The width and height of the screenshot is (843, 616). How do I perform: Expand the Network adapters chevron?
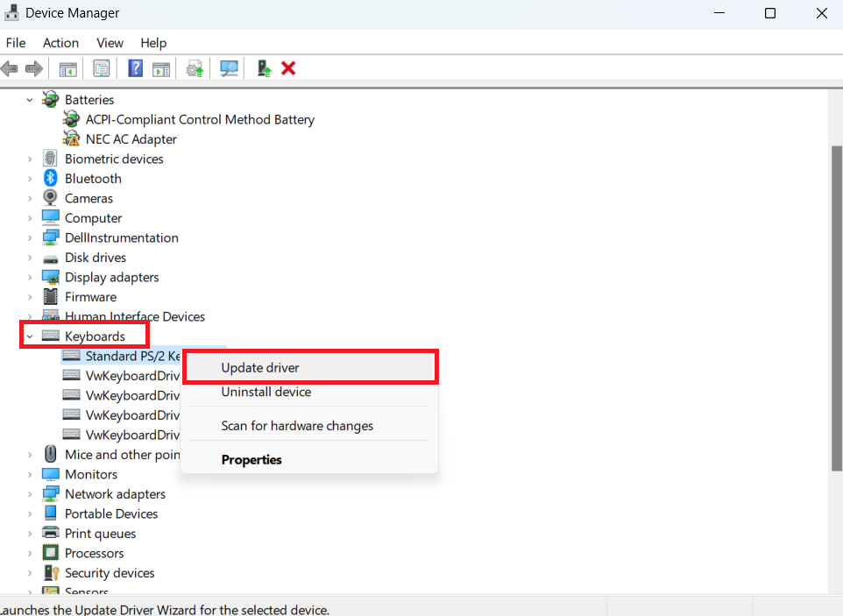point(30,494)
